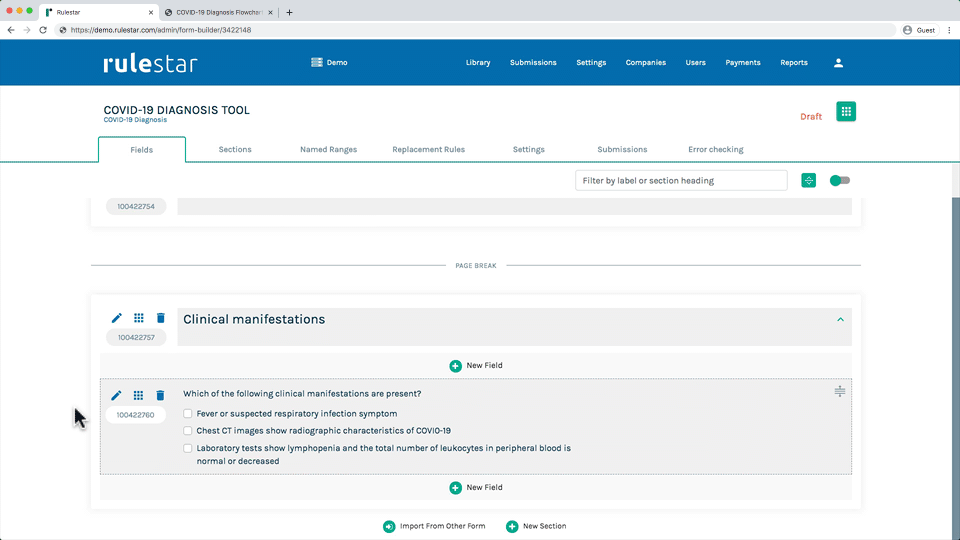Delete field 100422760 with trash icon

pyautogui.click(x=160, y=396)
